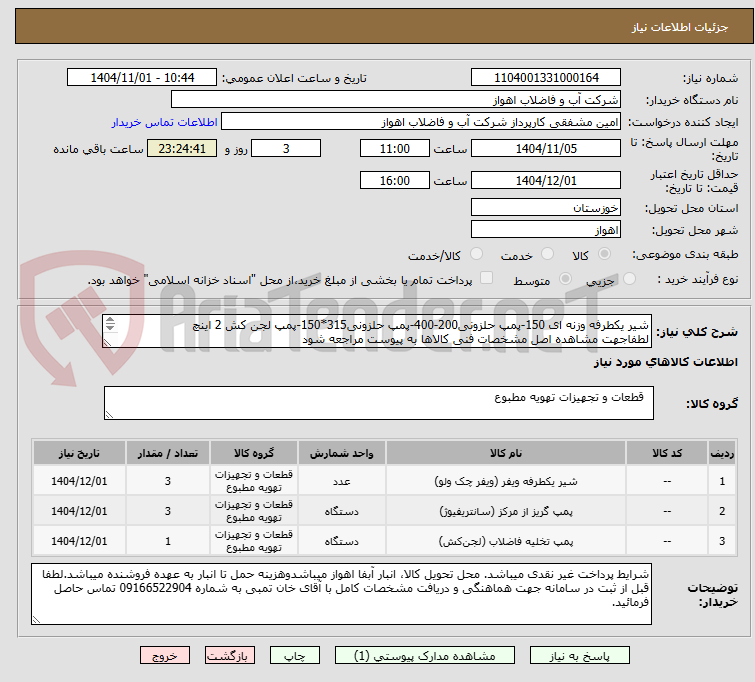Click the days remaining field showing 3
This screenshot has height=682, width=755.
(x=286, y=148)
